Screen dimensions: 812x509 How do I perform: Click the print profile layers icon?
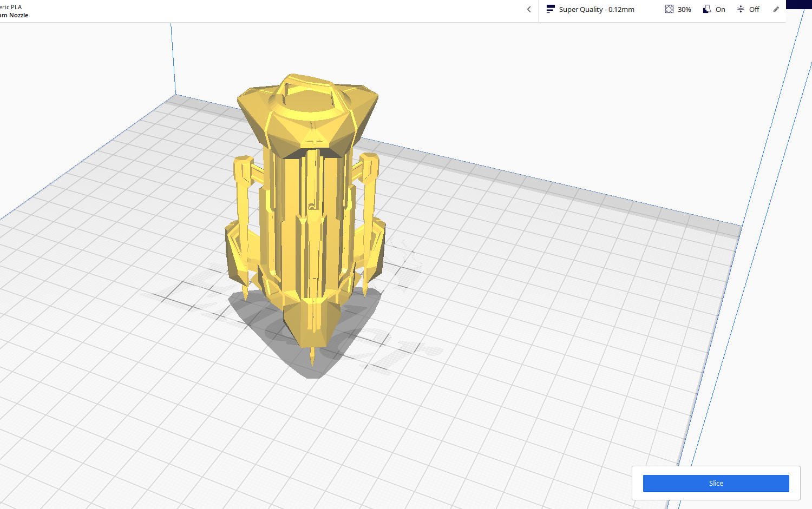(x=551, y=9)
